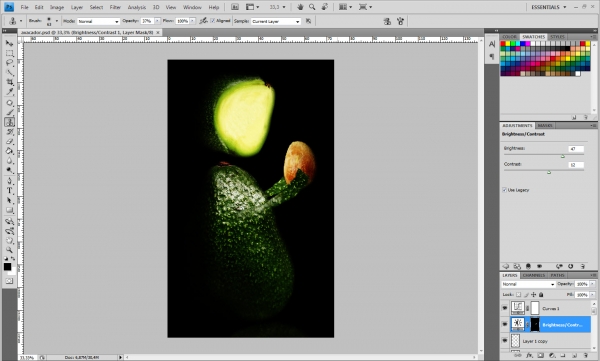
Task: Click the Brightness value field
Action: [x=576, y=149]
